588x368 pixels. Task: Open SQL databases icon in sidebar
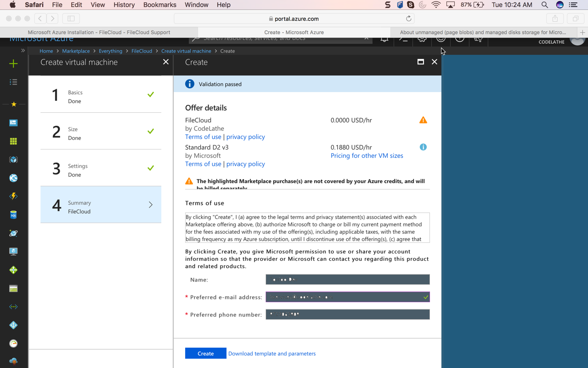(x=13, y=215)
